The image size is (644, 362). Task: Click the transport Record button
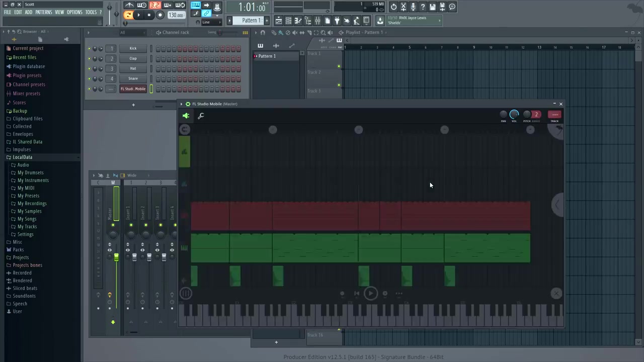pyautogui.click(x=160, y=15)
